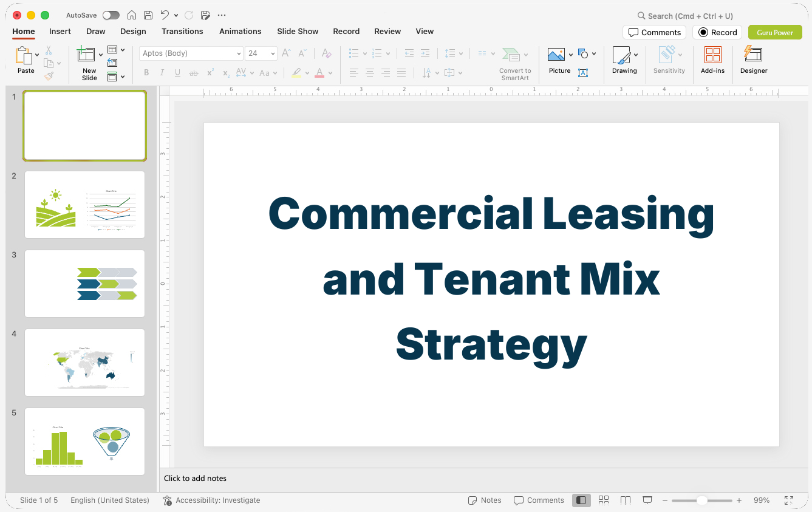Open the font name Aptos (Body) dropdown
Image resolution: width=812 pixels, height=512 pixels.
[239, 53]
